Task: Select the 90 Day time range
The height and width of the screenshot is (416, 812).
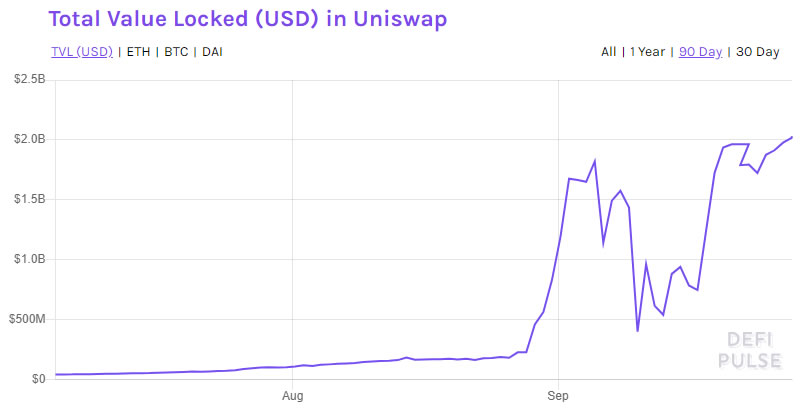Action: [700, 52]
